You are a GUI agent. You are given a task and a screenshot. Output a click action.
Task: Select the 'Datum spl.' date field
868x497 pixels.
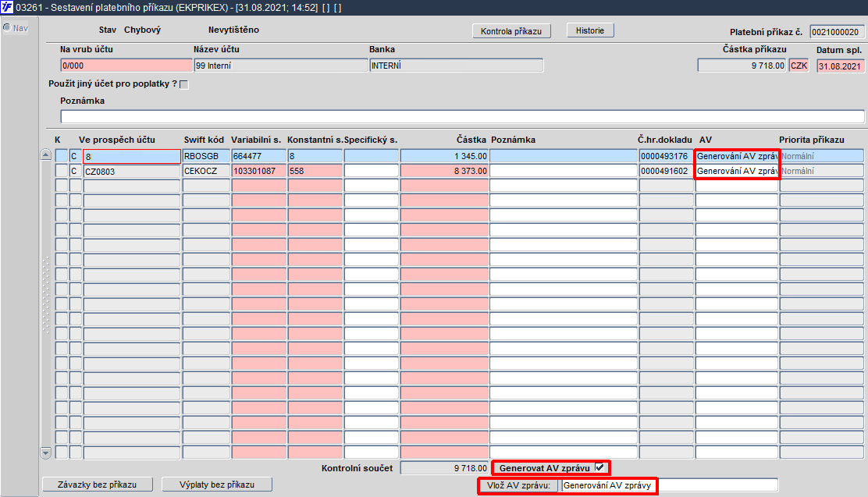point(841,66)
